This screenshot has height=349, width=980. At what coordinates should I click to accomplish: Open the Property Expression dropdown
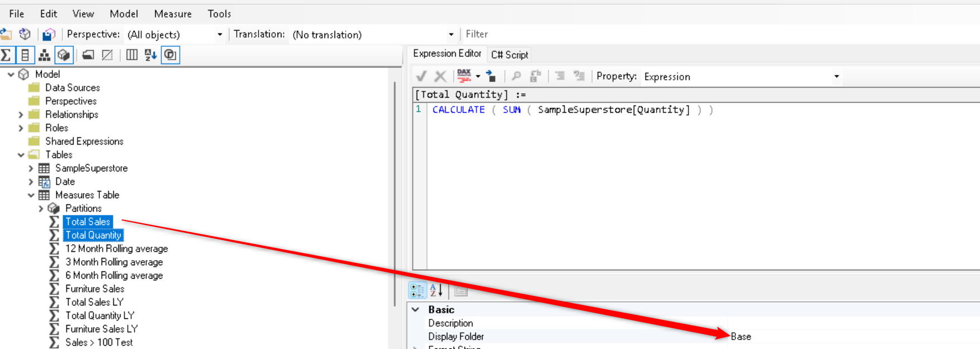(836, 77)
